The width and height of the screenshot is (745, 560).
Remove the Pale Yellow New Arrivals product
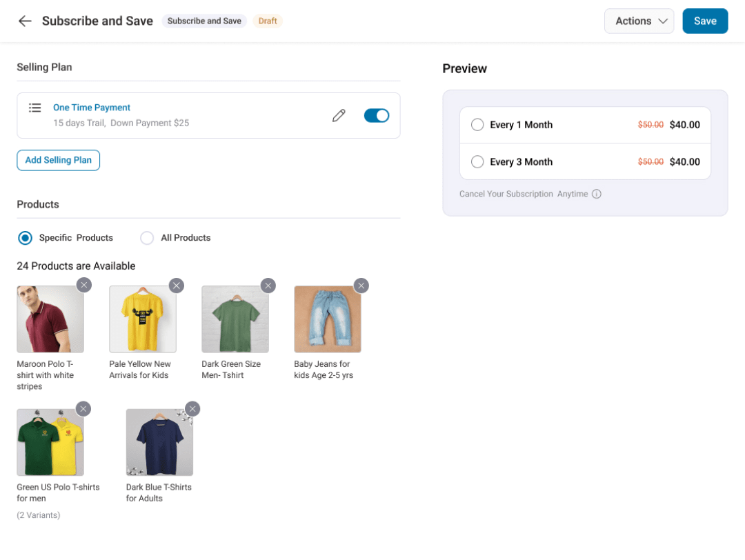point(176,285)
